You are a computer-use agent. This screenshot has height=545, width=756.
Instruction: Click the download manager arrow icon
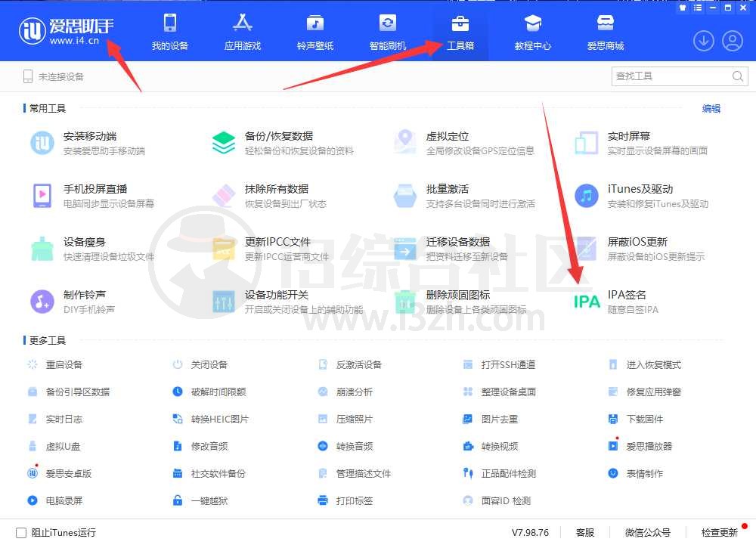(x=703, y=41)
